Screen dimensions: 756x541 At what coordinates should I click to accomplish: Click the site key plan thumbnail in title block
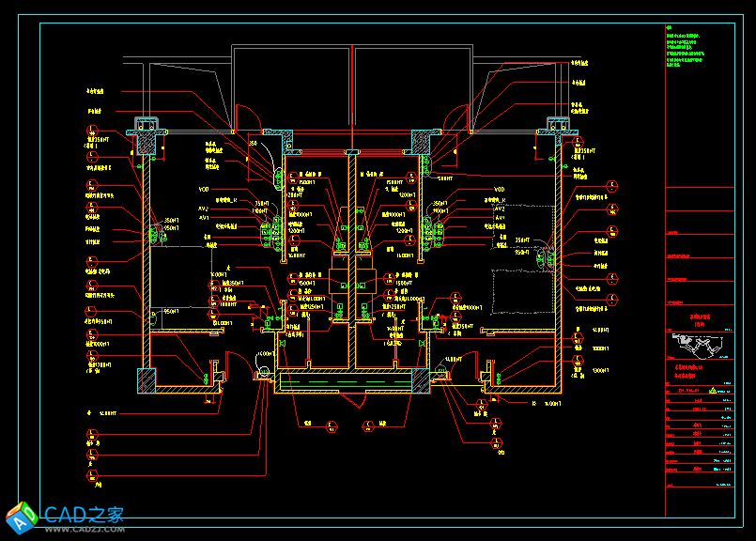pyautogui.click(x=700, y=343)
